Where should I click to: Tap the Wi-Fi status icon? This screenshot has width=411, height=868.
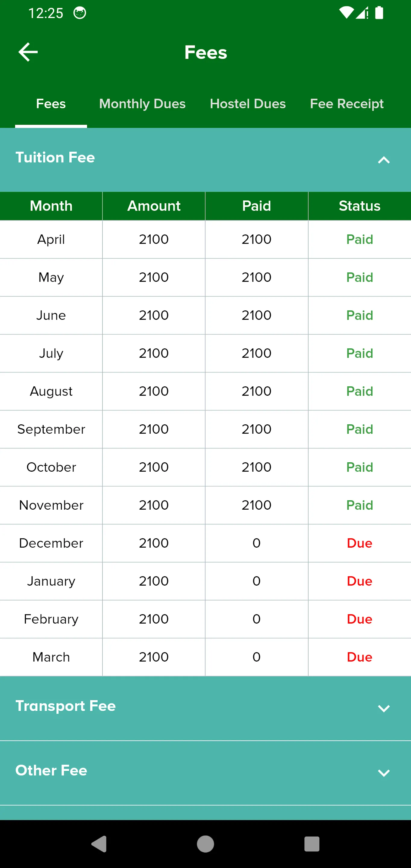346,13
